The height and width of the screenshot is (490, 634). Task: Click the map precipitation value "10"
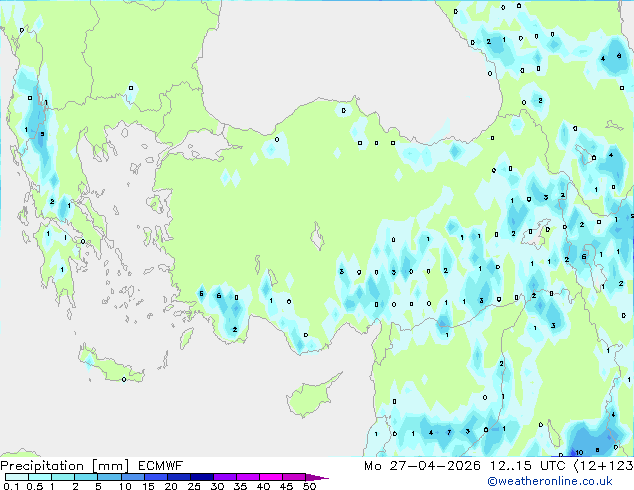pos(579,452)
